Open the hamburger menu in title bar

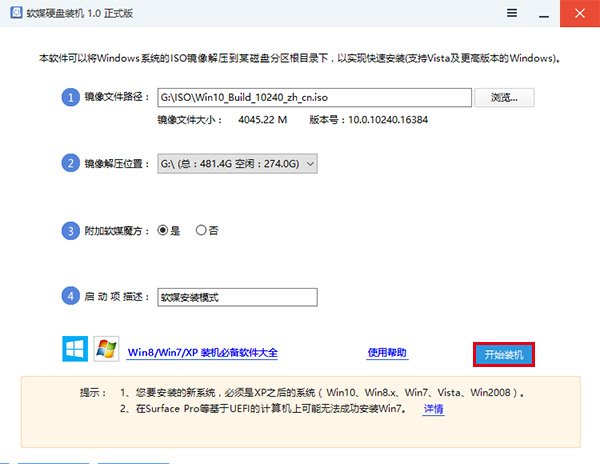(x=512, y=13)
